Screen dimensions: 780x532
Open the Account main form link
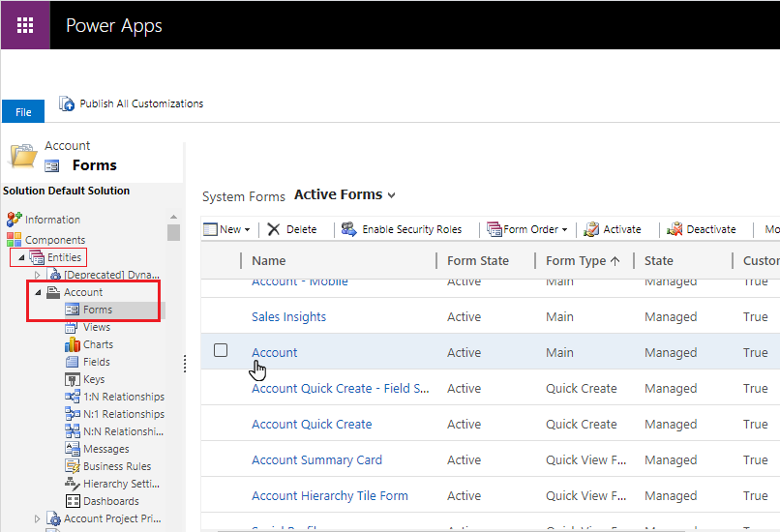tap(274, 352)
